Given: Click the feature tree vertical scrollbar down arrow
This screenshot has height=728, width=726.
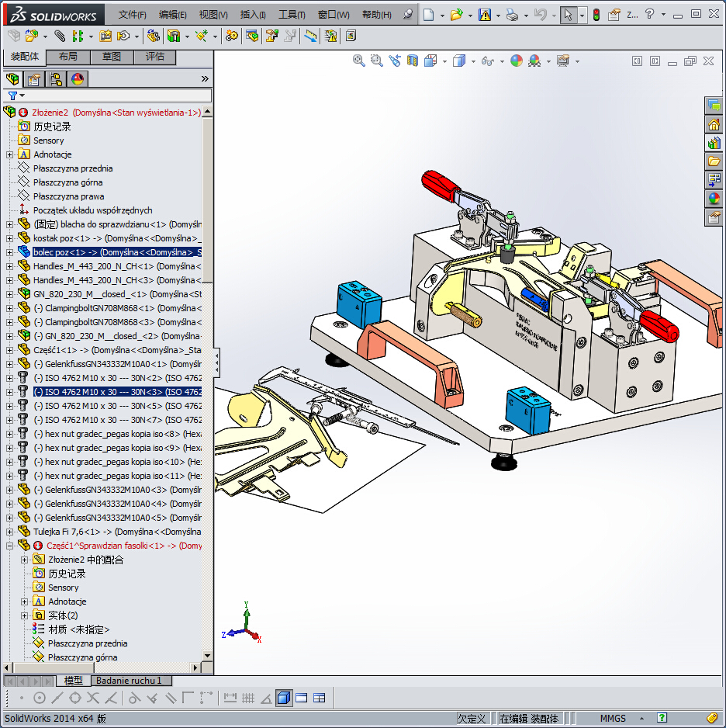Looking at the screenshot, I should (207, 656).
